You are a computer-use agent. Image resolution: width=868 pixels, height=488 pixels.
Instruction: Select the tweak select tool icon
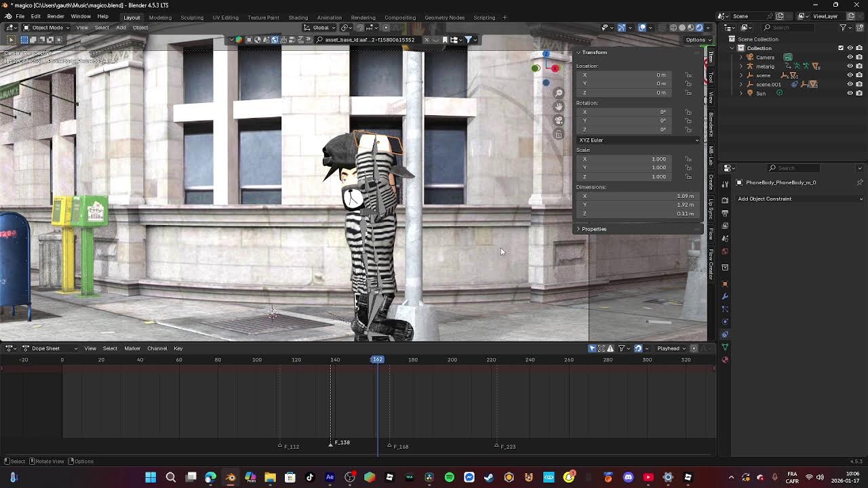(11, 39)
